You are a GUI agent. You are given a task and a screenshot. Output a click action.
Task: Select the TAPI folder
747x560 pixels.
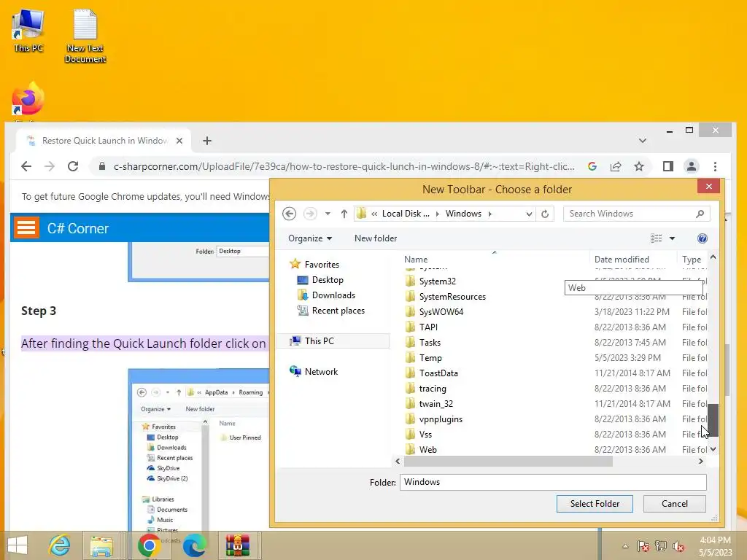tap(428, 327)
